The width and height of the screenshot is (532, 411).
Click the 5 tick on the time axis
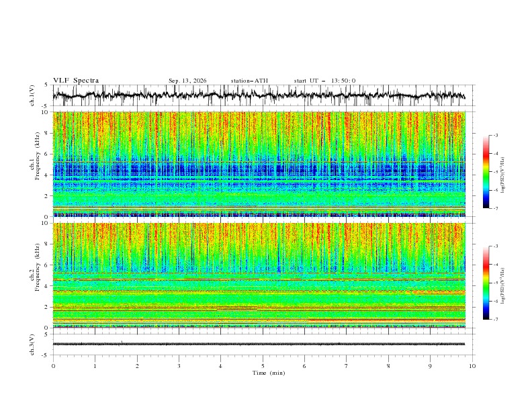263,366
